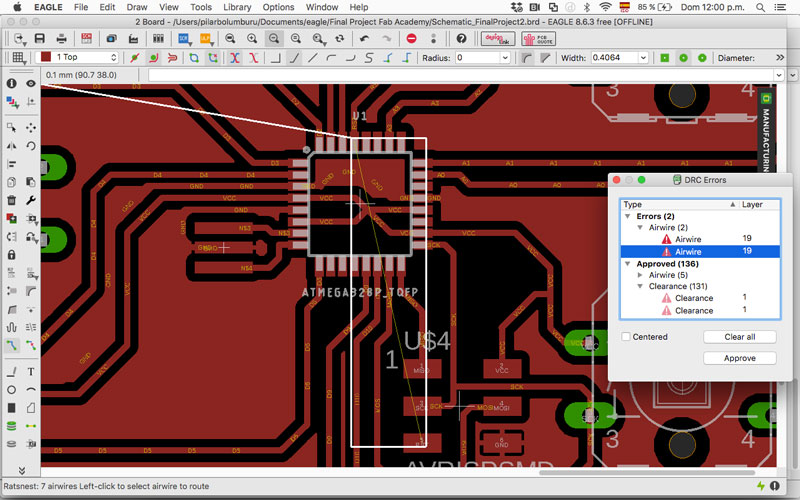Select the Ratsnest tool with green dots

(31, 426)
